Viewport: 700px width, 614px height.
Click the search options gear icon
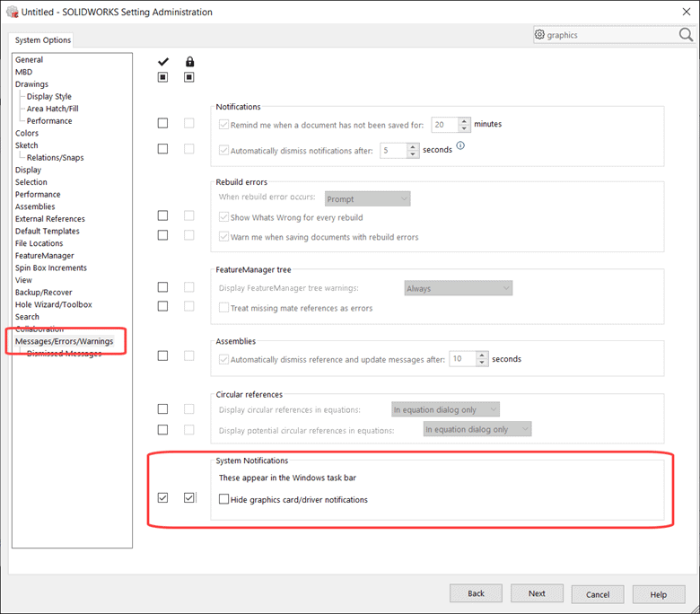click(x=539, y=34)
